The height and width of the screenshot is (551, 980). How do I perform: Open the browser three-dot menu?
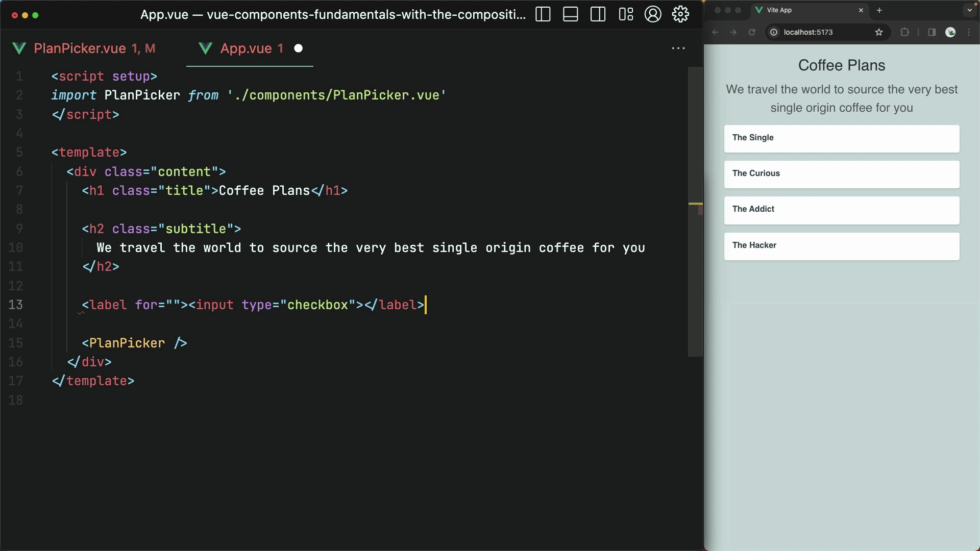[x=969, y=32]
